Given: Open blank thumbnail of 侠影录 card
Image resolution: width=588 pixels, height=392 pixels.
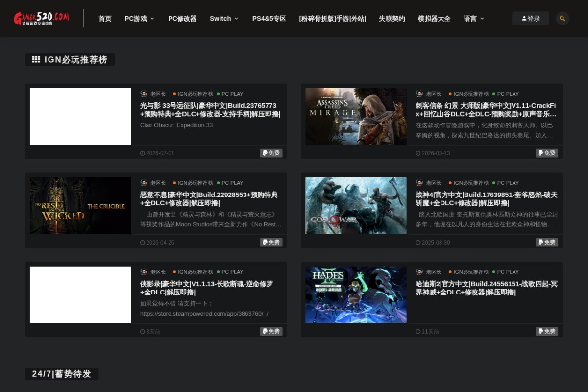Looking at the screenshot, I should (x=80, y=294).
